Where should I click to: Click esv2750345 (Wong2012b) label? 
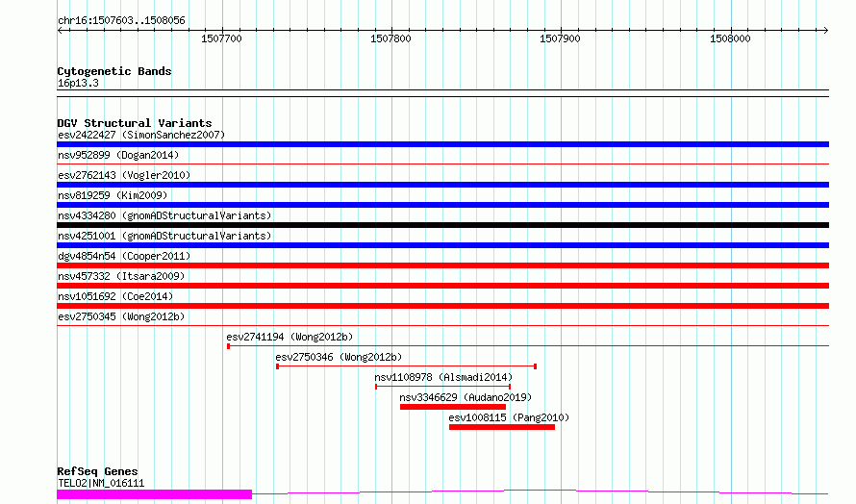coord(121,316)
